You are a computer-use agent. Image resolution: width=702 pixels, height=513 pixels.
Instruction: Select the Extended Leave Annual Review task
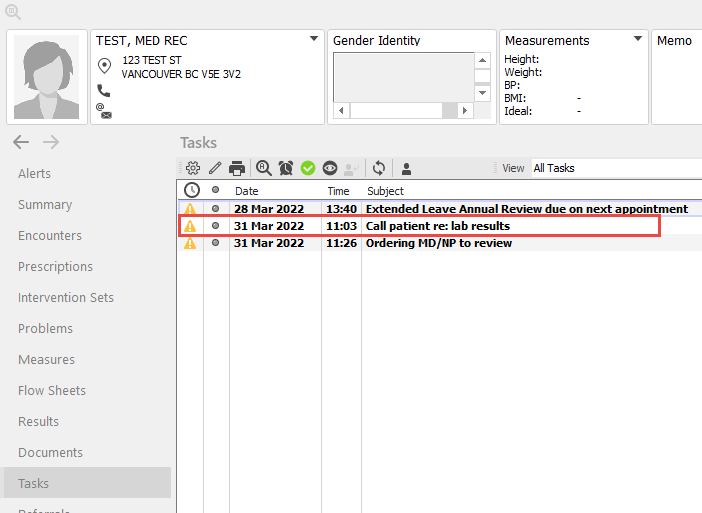point(526,209)
